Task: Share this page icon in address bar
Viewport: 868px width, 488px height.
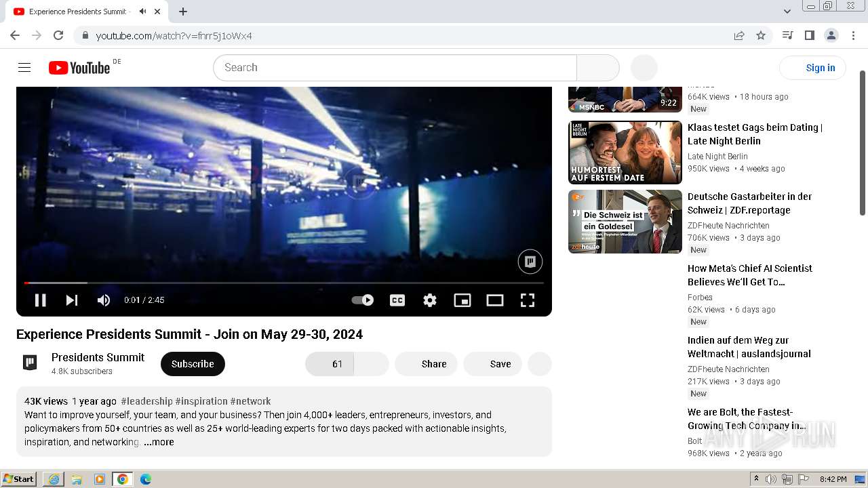Action: coord(739,35)
